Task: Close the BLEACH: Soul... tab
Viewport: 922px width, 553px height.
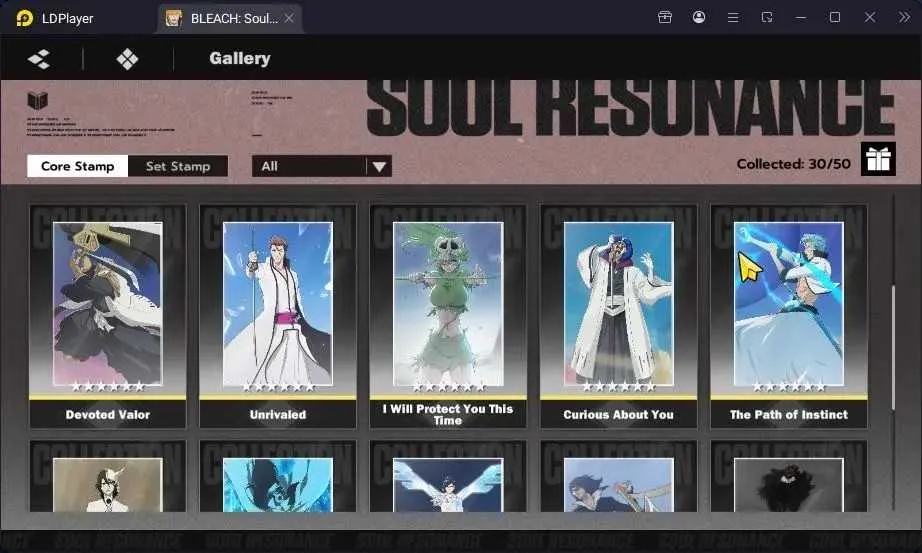Action: click(289, 18)
